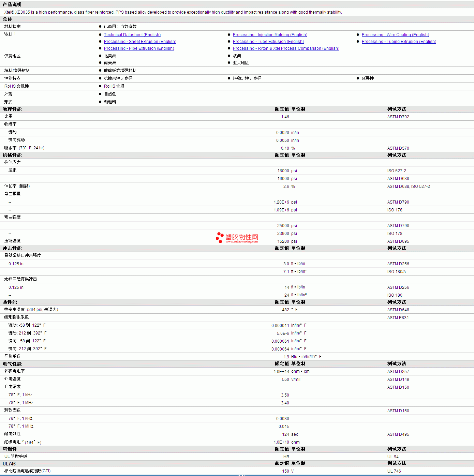Open Processing - Injection Molding (English) link

coord(270,35)
